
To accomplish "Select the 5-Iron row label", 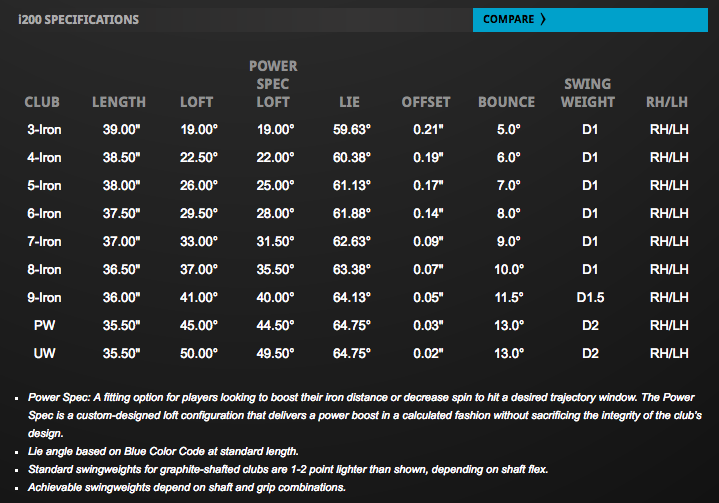I will pyautogui.click(x=44, y=186).
